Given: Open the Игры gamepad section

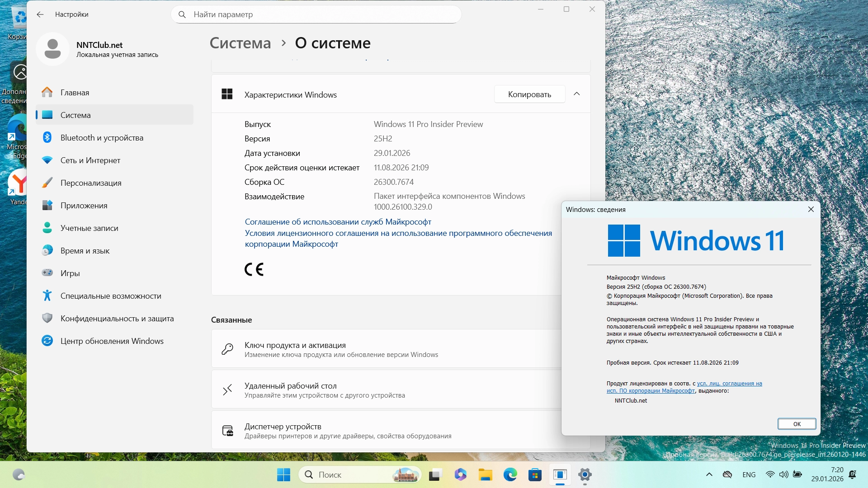Looking at the screenshot, I should 47,273.
